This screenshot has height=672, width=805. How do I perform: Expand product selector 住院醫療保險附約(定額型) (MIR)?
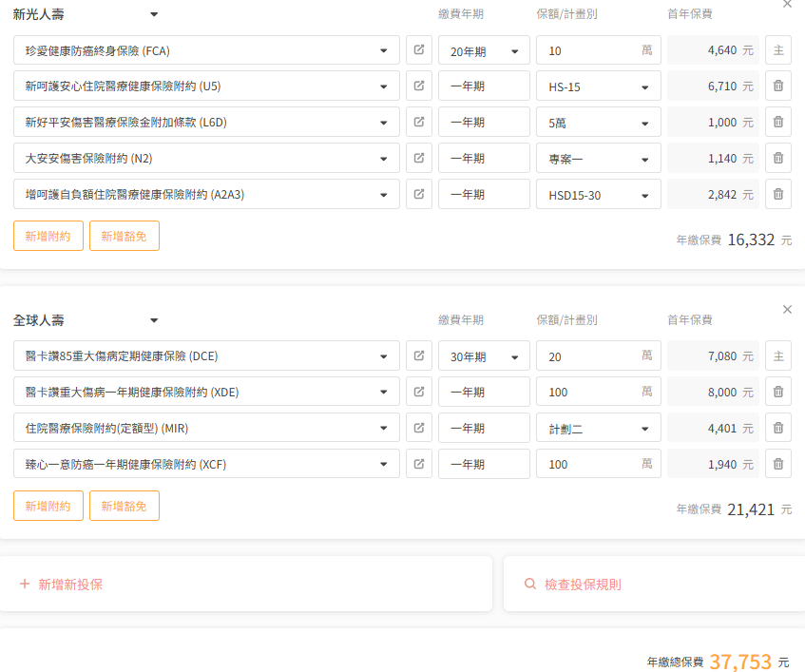pos(206,428)
